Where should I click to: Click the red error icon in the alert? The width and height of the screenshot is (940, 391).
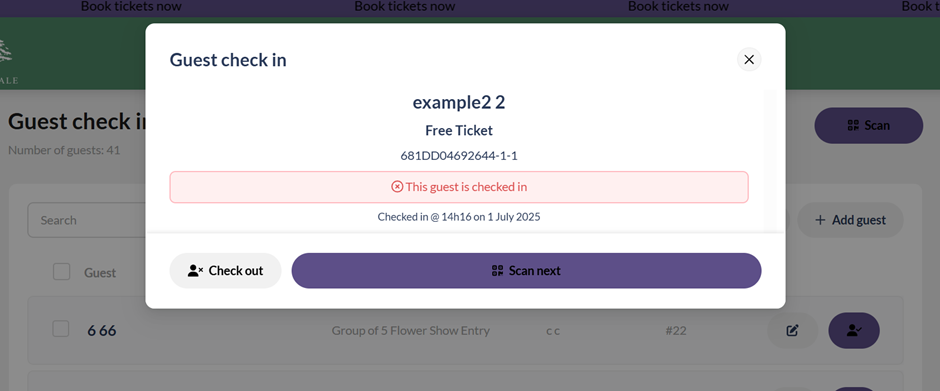click(397, 187)
